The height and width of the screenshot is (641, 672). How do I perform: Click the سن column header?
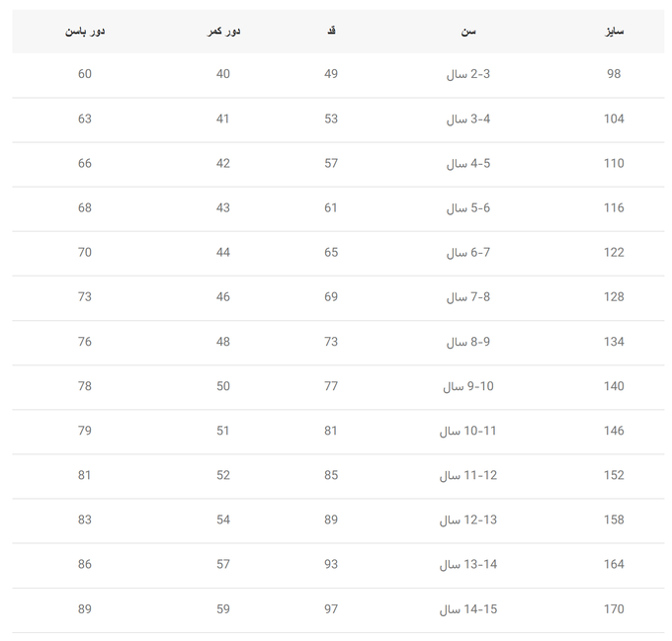pyautogui.click(x=468, y=32)
